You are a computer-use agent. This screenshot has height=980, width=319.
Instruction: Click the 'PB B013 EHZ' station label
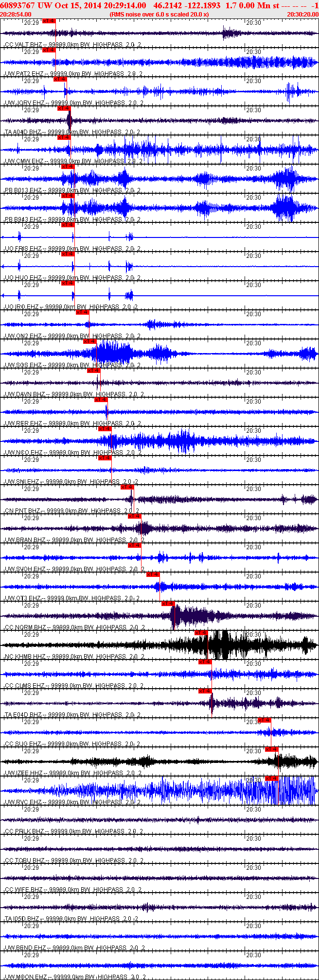tap(23, 190)
